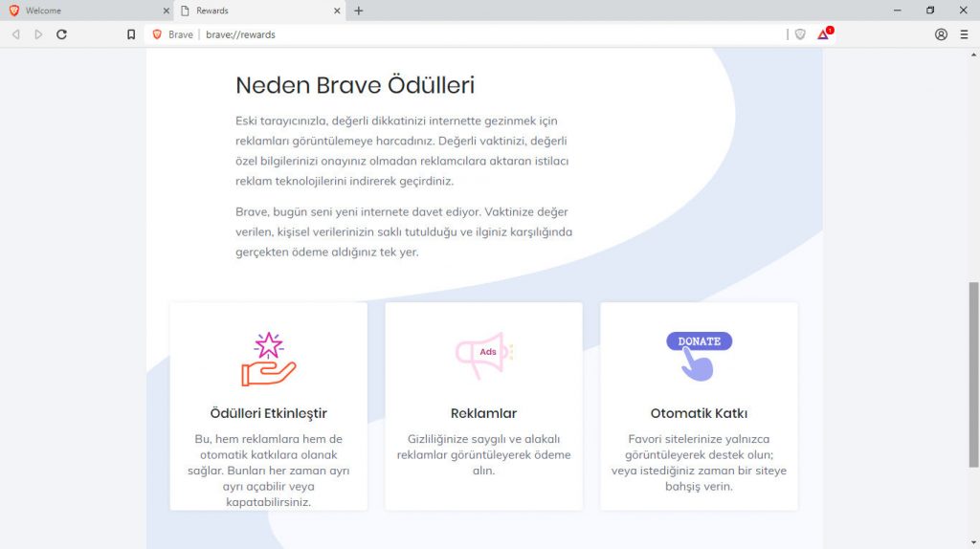
Task: Open Brave Rewards triangle icon with notification
Action: click(x=824, y=33)
